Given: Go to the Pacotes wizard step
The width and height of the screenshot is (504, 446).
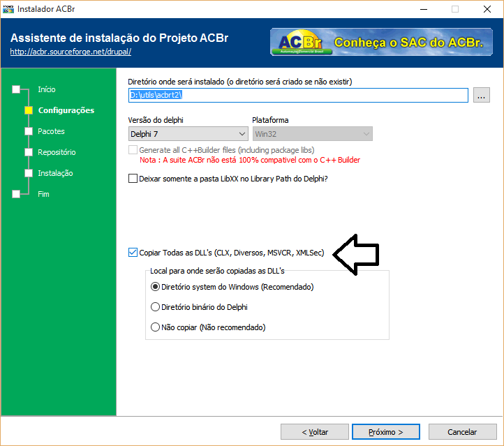Looking at the screenshot, I should [x=51, y=131].
